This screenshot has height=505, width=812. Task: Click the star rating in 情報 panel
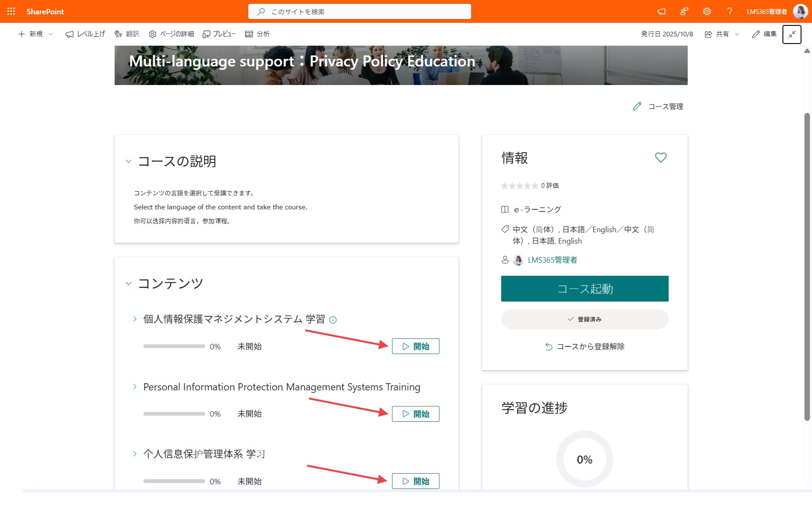(x=519, y=186)
